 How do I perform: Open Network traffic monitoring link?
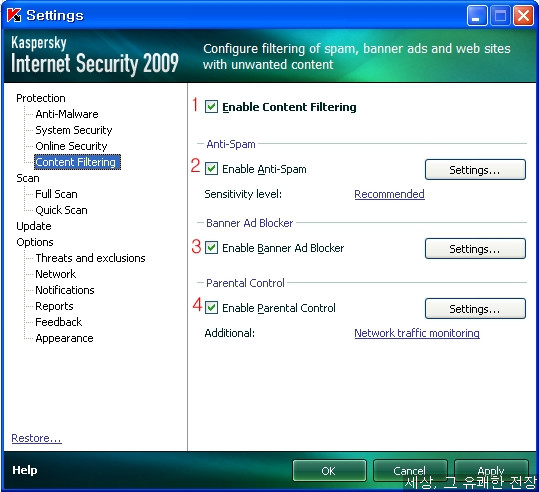pyautogui.click(x=417, y=333)
